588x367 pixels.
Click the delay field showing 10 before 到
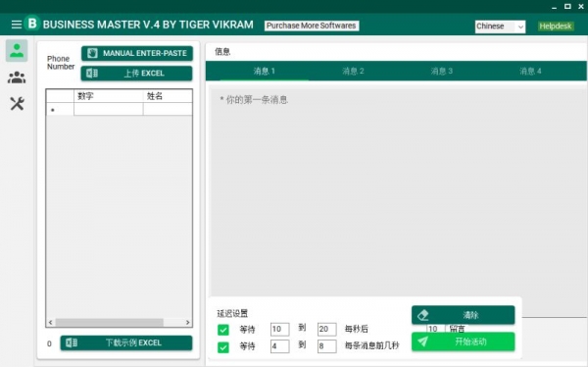click(279, 330)
